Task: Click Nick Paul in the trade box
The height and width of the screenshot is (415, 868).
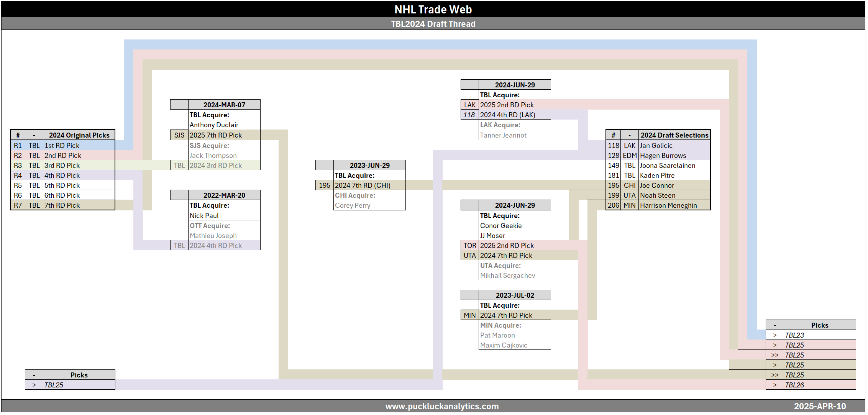Action: [204, 215]
